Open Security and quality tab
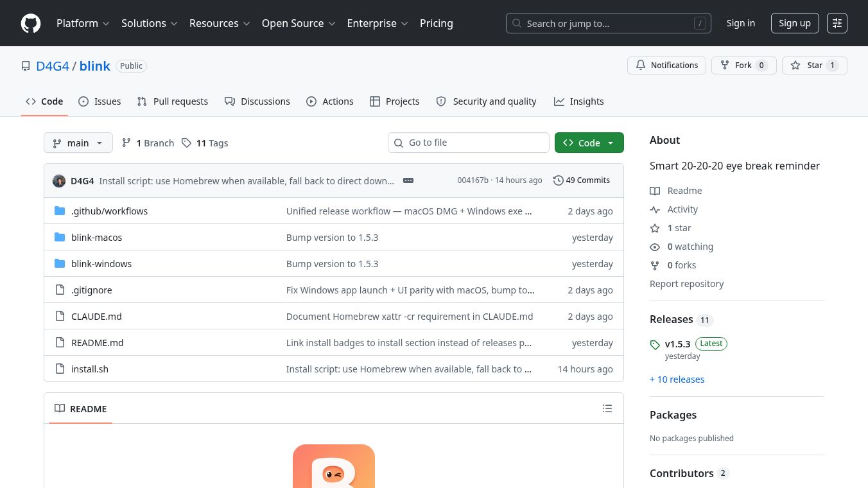Screen dimensions: 868x488 tap(486, 101)
